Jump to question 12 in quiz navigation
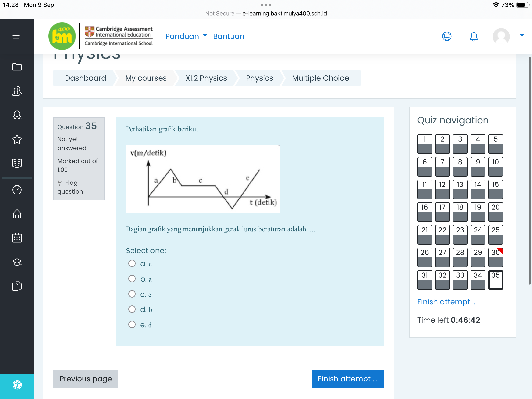 (442, 189)
